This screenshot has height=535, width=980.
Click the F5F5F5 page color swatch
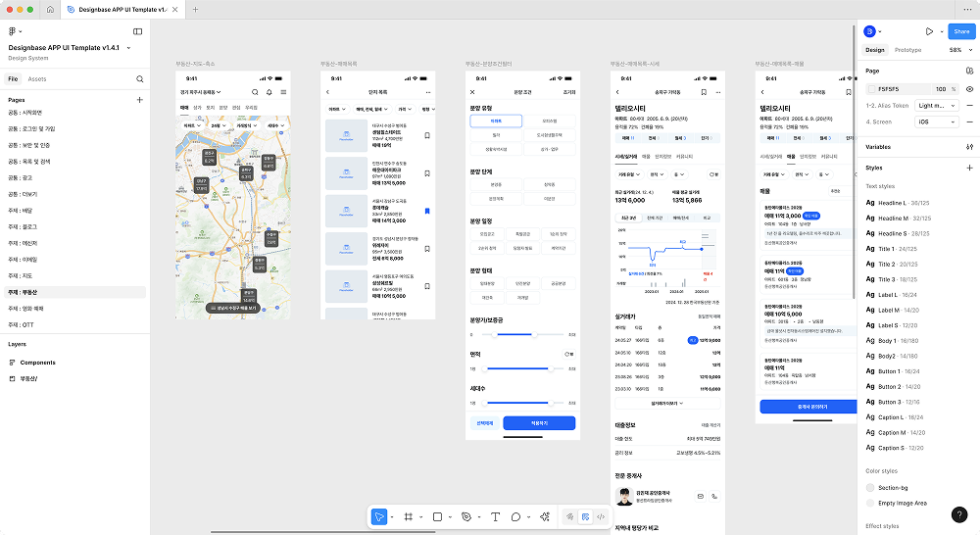click(872, 89)
